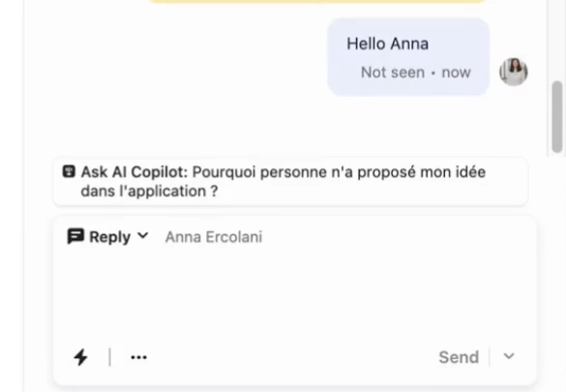
Task: Click the Reply chat bubble icon
Action: click(75, 236)
